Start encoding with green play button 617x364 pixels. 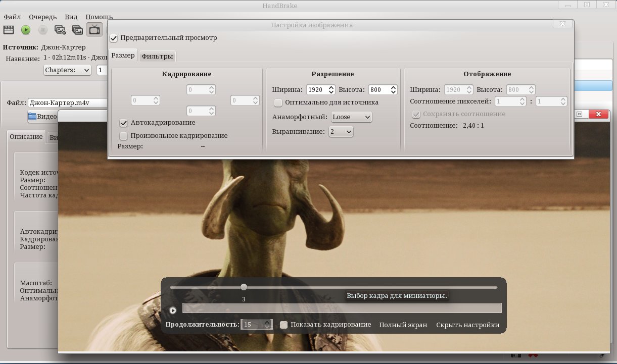click(x=26, y=30)
